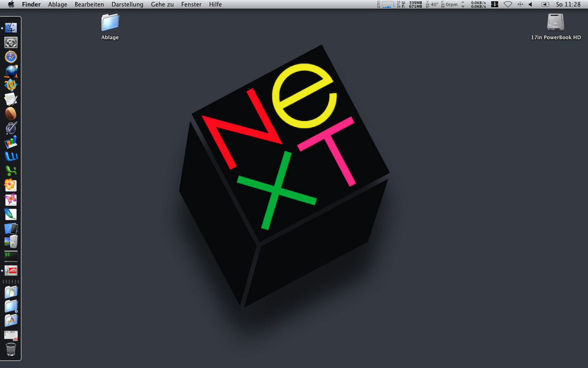
Task: Open Finder from the Dock
Action: pos(11,28)
